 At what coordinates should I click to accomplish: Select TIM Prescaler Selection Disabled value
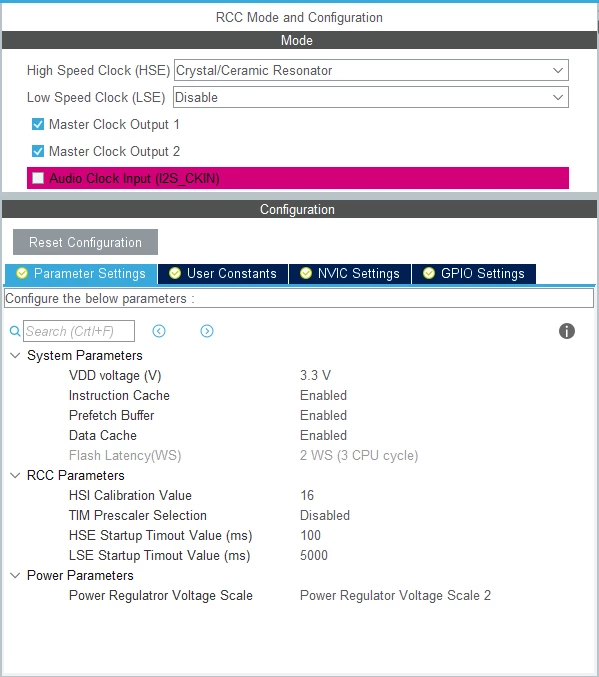(325, 515)
